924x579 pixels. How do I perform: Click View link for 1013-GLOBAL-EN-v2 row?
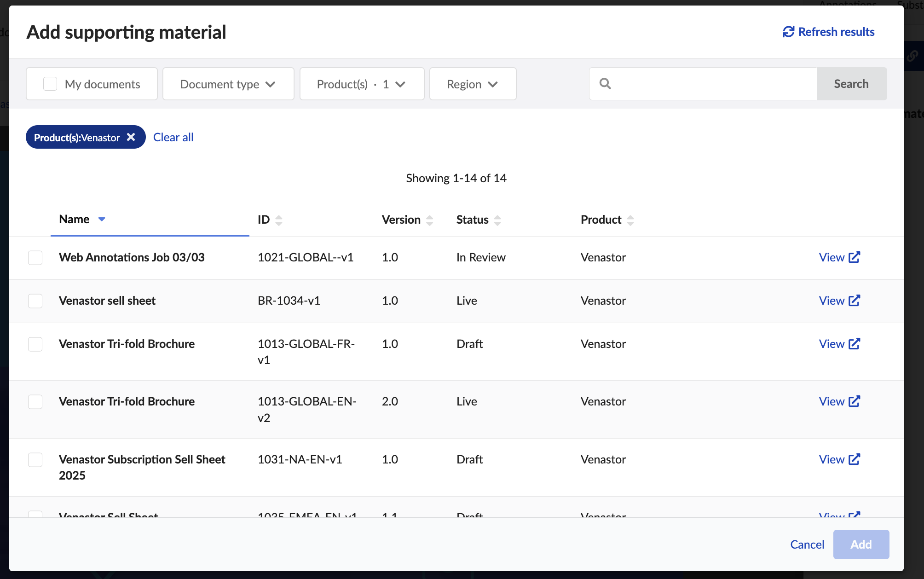tap(832, 401)
